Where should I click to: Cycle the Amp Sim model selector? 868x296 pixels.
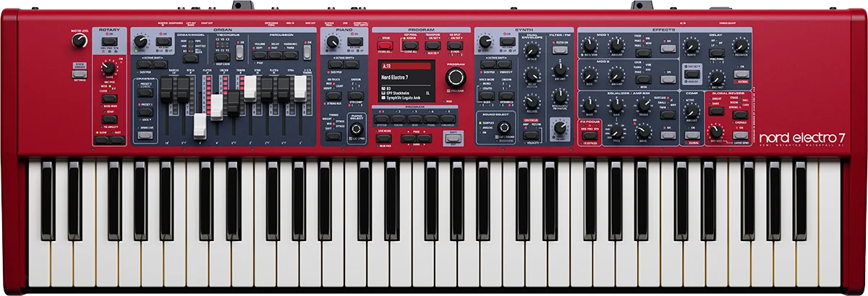pyautogui.click(x=668, y=114)
